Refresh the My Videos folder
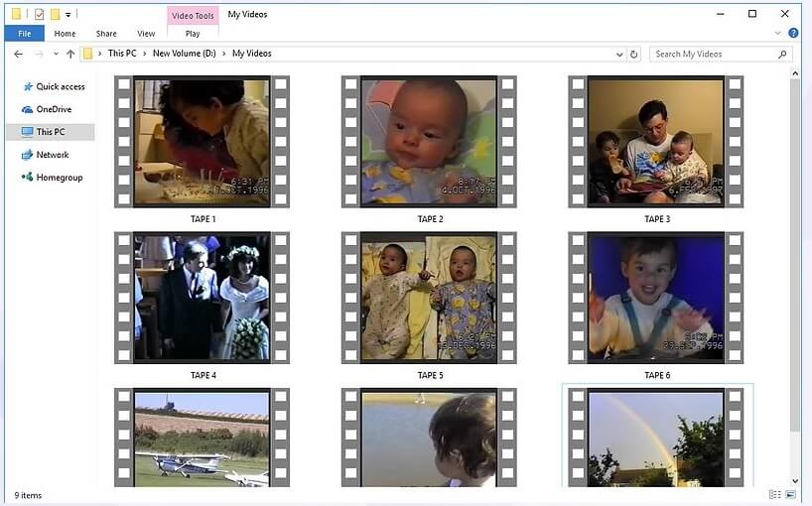Screen dimensions: 812x506 [x=634, y=55]
